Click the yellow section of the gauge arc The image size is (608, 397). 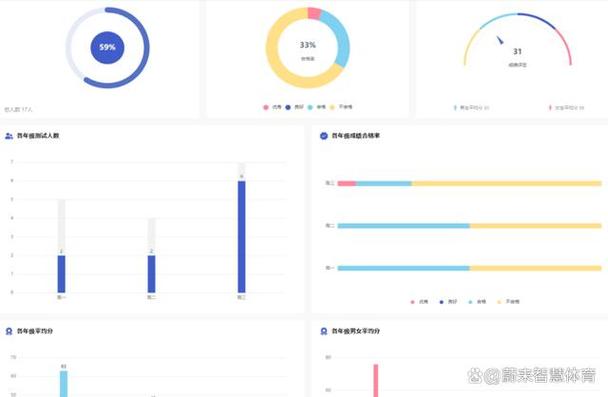click(469, 44)
